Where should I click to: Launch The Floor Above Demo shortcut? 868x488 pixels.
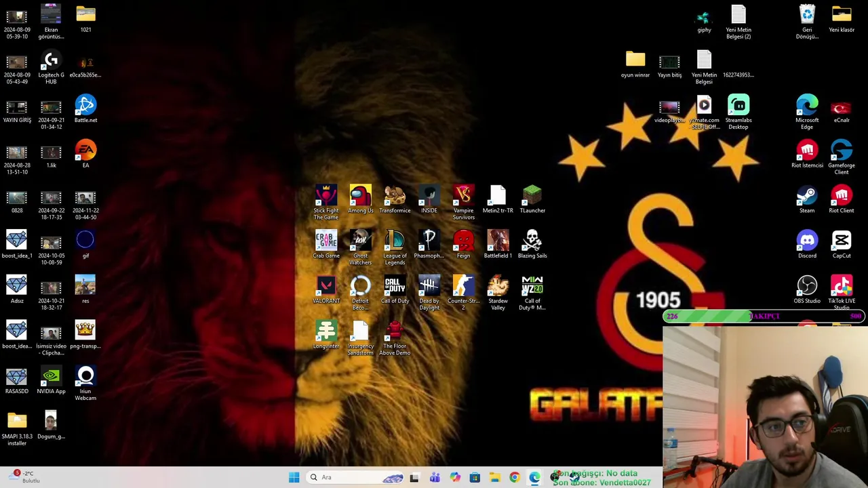(x=395, y=338)
